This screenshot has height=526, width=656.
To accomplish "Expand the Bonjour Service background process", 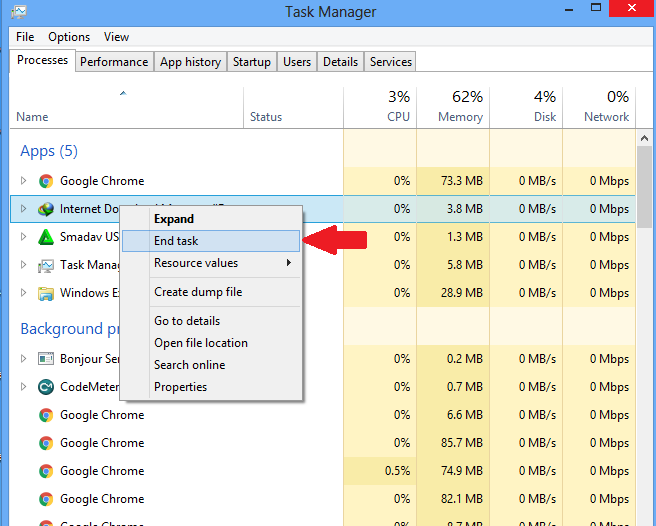I will 24,359.
